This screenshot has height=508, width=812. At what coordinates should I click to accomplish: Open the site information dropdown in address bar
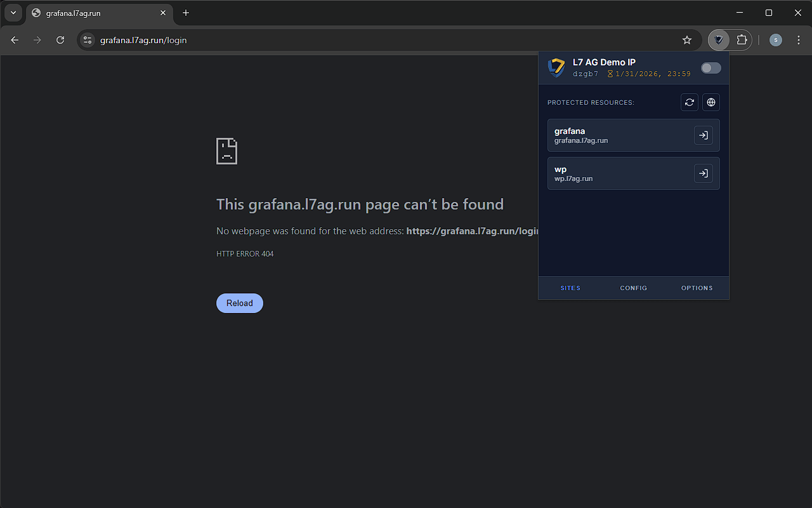86,39
